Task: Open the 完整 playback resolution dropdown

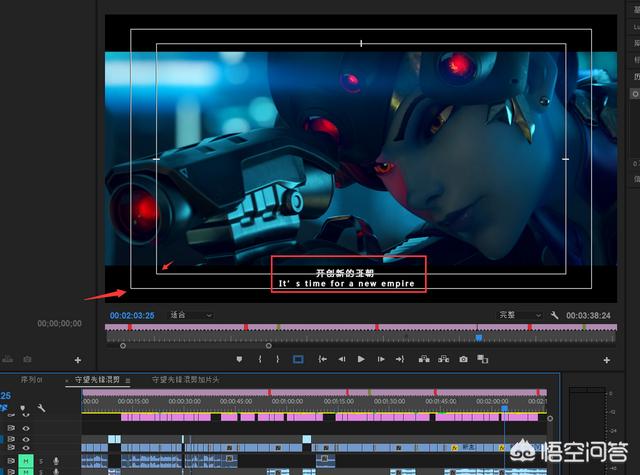Action: pyautogui.click(x=520, y=315)
